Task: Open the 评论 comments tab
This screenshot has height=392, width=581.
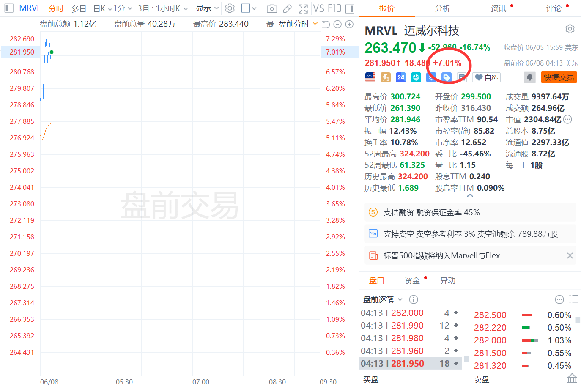Action: (x=554, y=8)
